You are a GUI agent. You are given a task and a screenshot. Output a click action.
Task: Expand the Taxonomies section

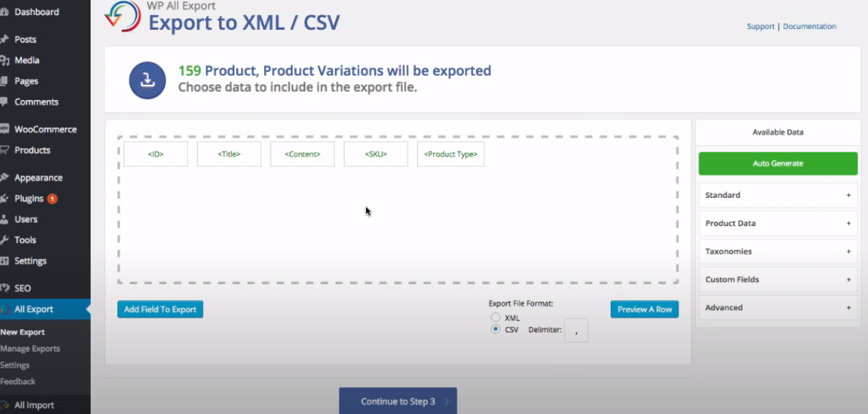[x=778, y=251]
